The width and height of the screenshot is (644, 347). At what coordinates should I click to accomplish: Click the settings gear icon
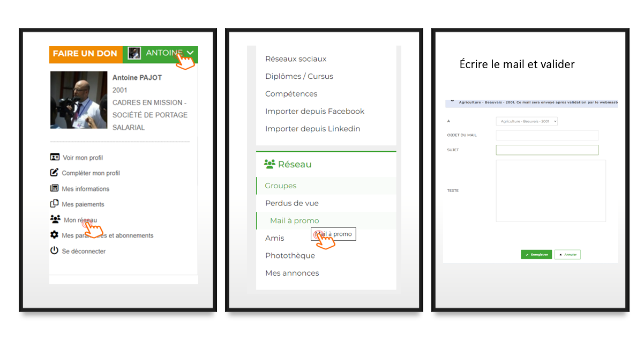pos(54,235)
